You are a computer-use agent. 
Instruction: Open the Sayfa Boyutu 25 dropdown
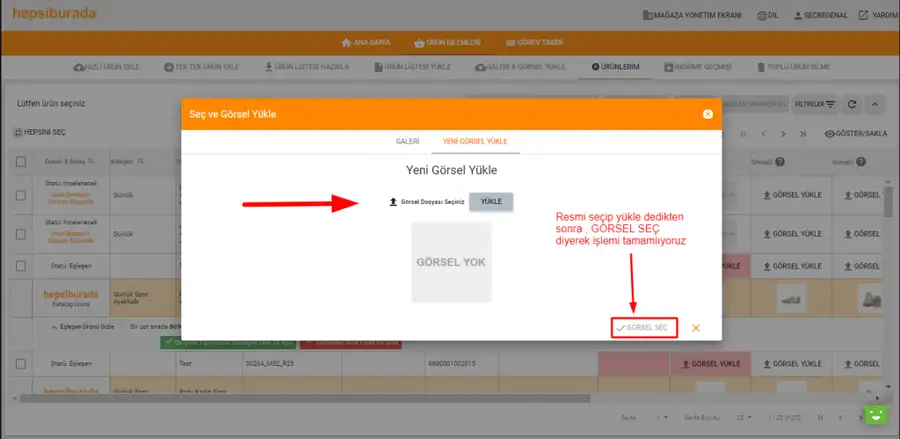(x=744, y=417)
